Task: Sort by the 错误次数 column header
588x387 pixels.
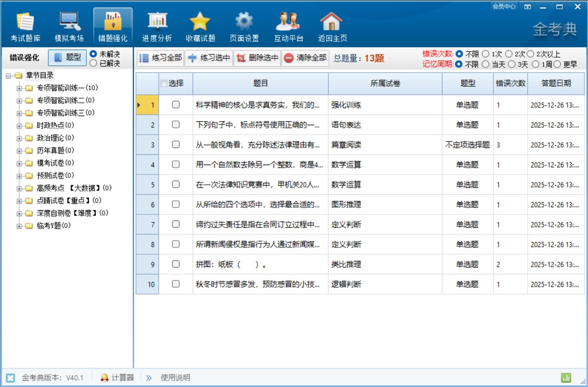Action: tap(510, 84)
